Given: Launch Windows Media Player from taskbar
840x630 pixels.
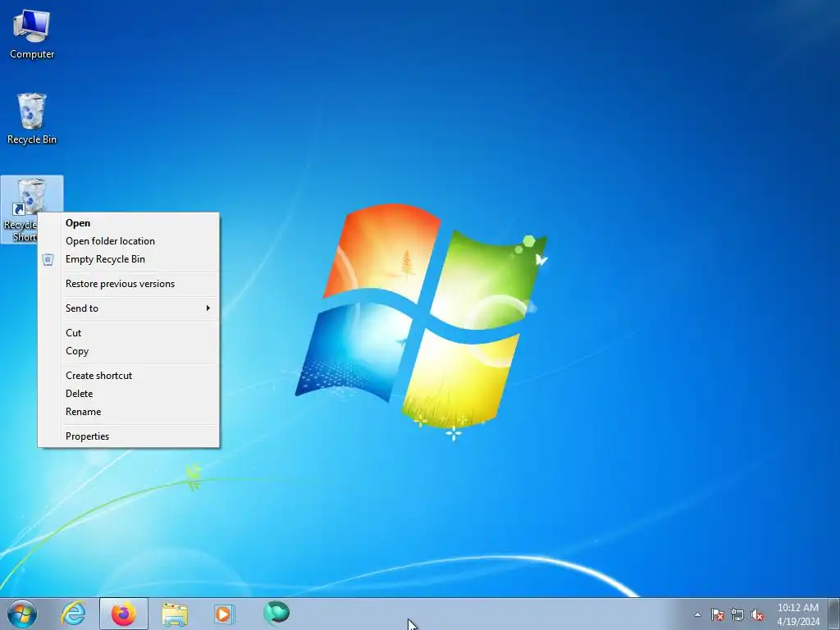Looking at the screenshot, I should click(x=223, y=614).
